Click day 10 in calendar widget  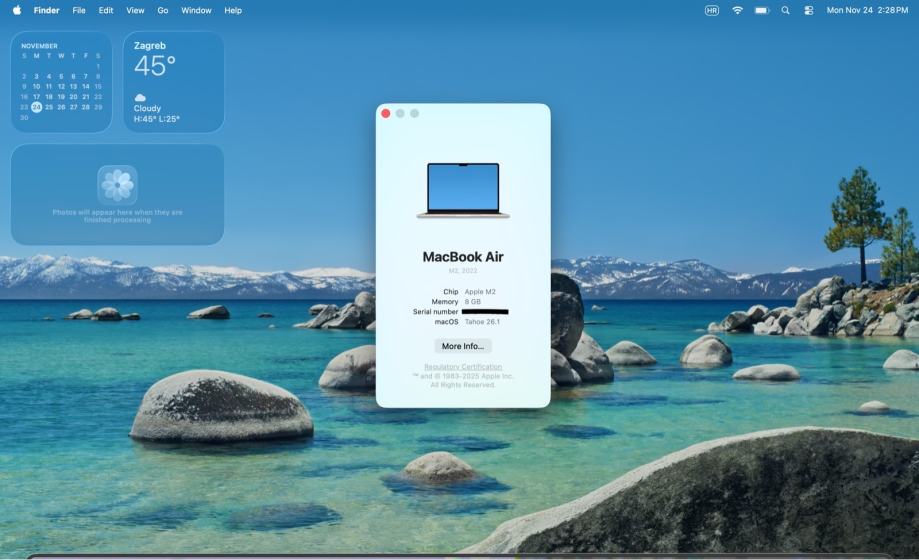[36, 86]
